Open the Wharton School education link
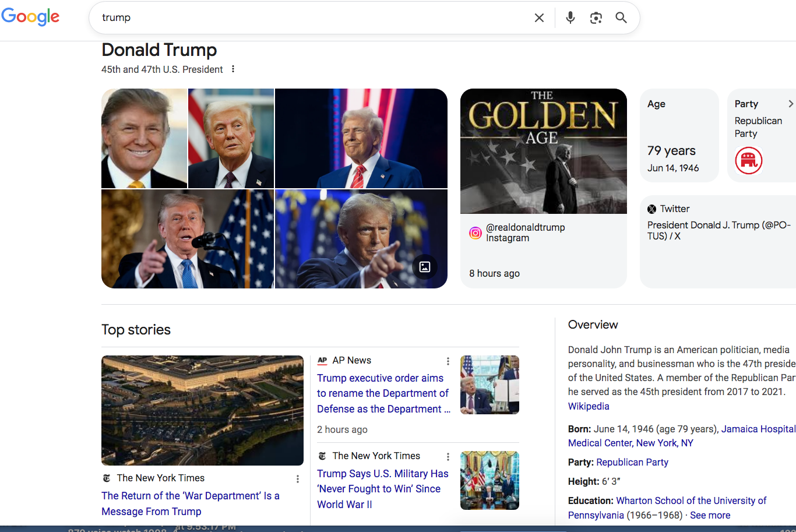Image resolution: width=796 pixels, height=532 pixels. point(667,508)
